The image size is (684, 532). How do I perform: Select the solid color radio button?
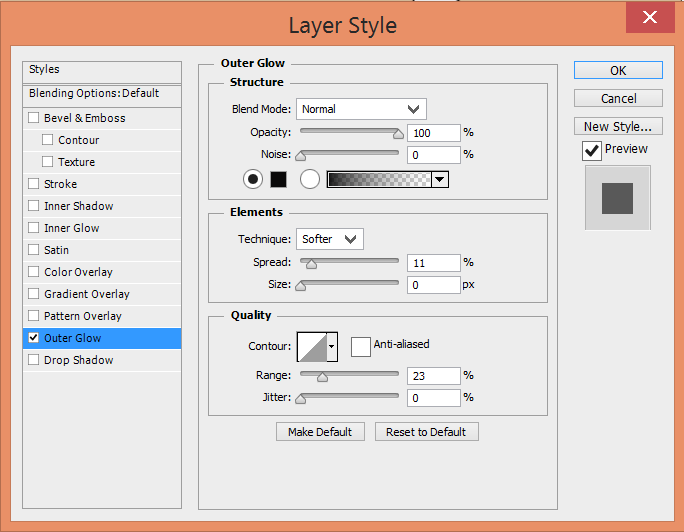coord(252,180)
